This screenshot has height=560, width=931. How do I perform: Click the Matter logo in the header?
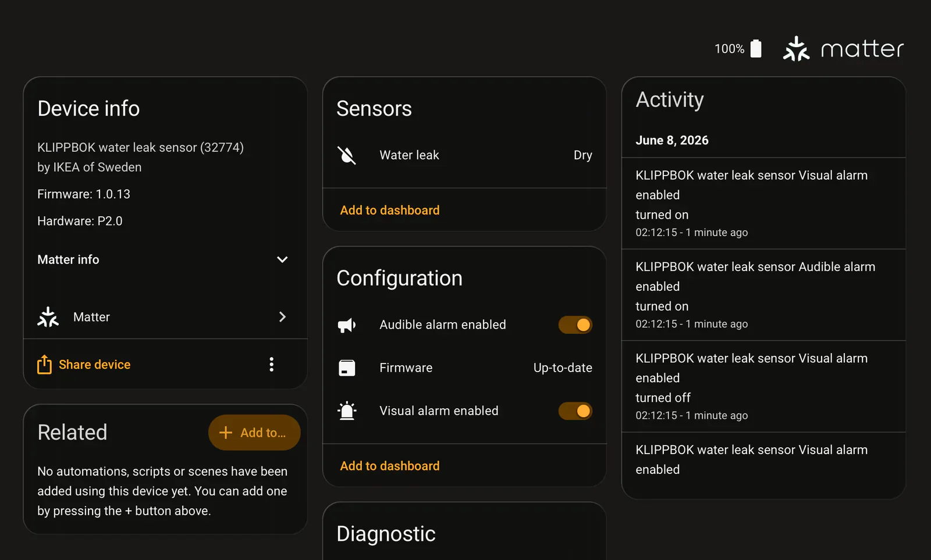[x=843, y=49]
